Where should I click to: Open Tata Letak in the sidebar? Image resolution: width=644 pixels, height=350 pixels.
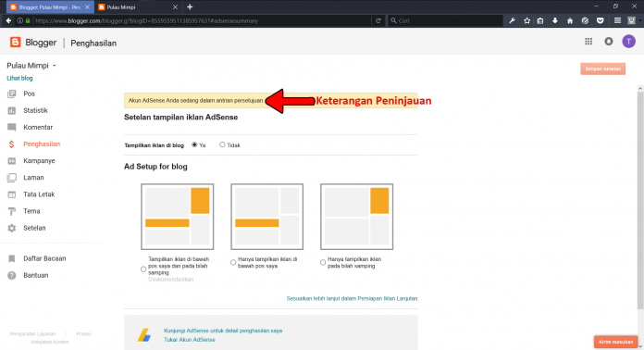(x=39, y=194)
